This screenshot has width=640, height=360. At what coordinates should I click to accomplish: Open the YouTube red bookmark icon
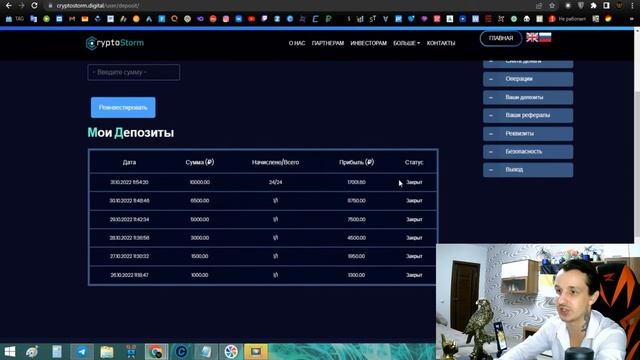(251, 19)
